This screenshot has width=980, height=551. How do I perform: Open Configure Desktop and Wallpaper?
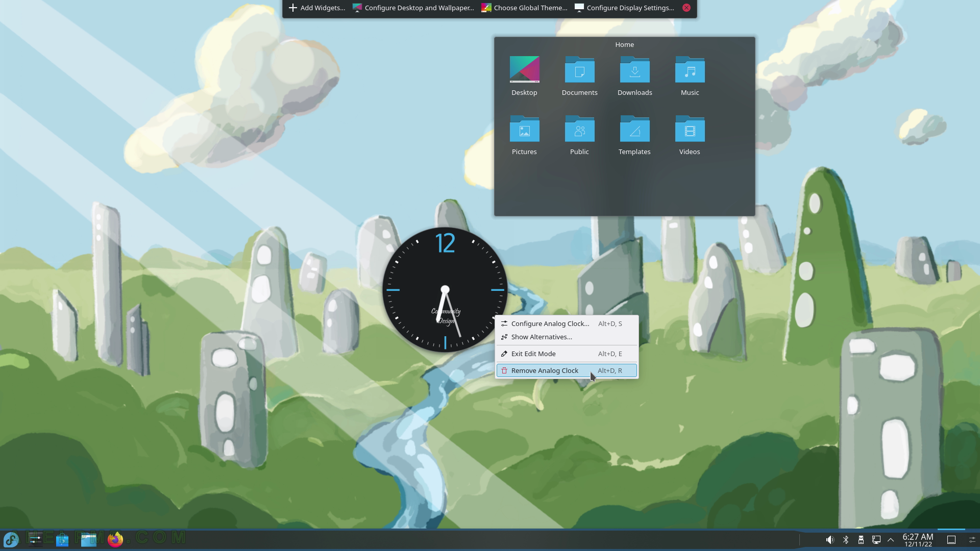[413, 8]
